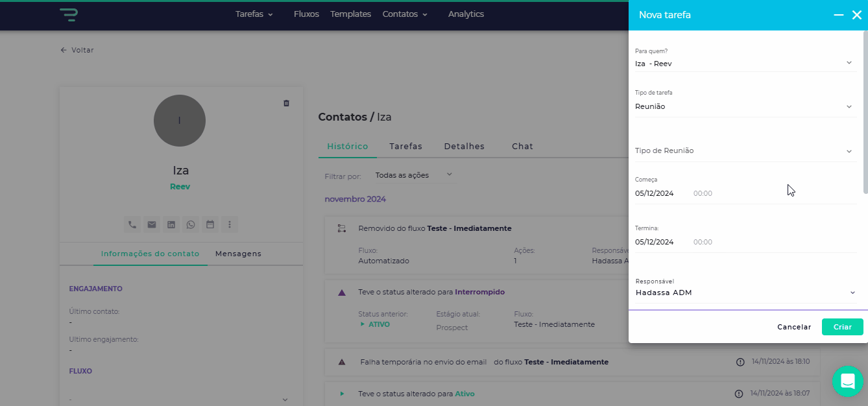Click the WhatsApp icon for contact

click(191, 224)
